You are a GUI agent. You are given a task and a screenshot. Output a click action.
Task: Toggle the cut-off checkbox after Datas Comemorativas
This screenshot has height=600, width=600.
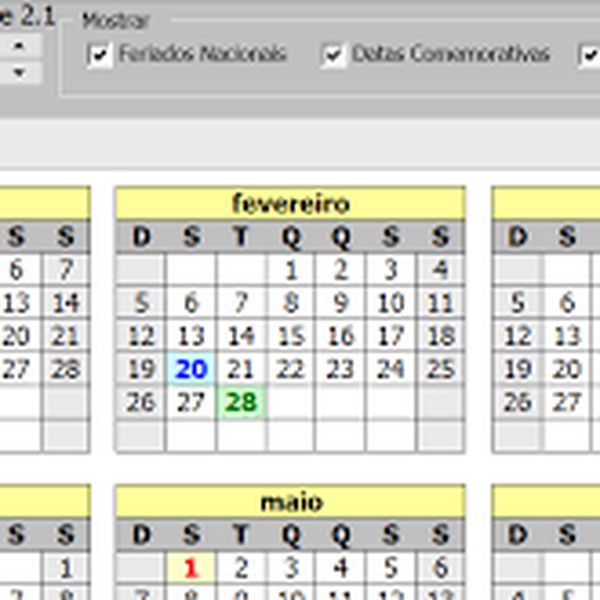[590, 55]
